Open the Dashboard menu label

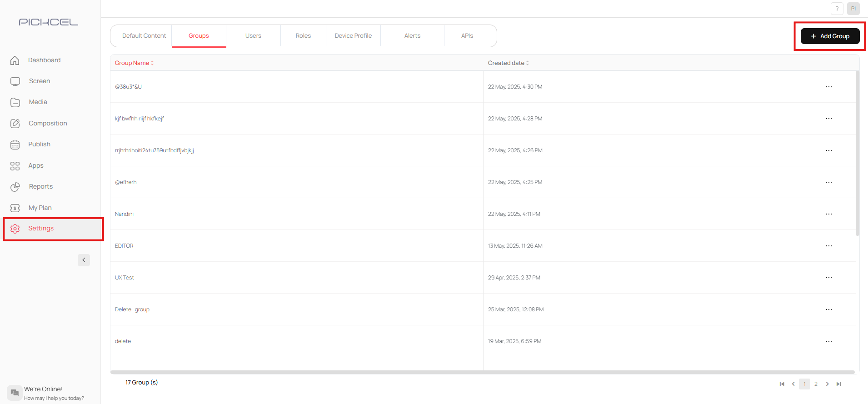[x=44, y=60]
